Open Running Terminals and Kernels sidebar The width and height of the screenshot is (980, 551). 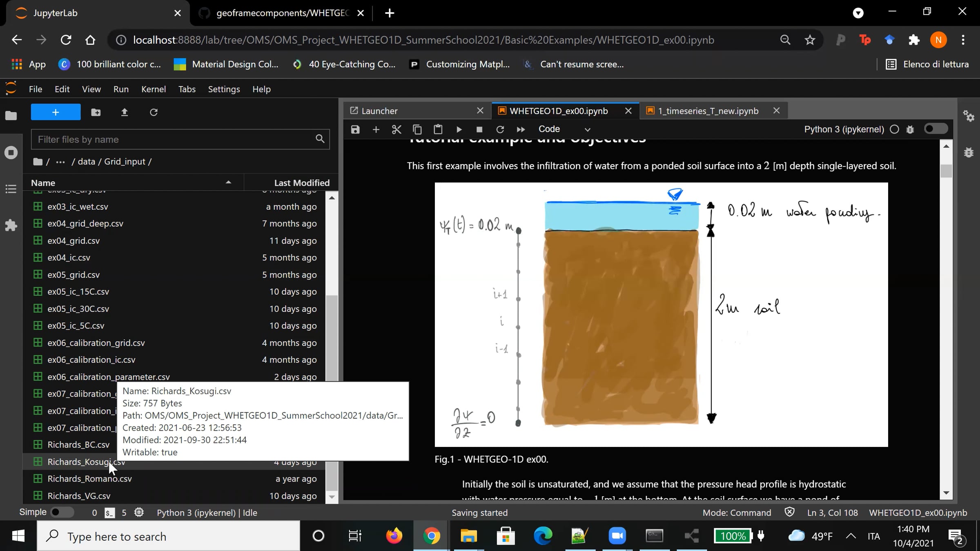(11, 153)
